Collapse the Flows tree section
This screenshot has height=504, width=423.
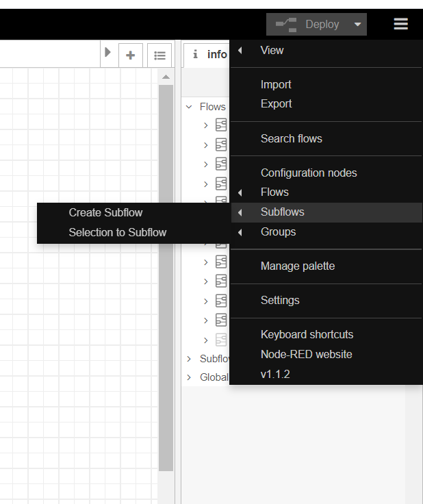click(x=189, y=107)
